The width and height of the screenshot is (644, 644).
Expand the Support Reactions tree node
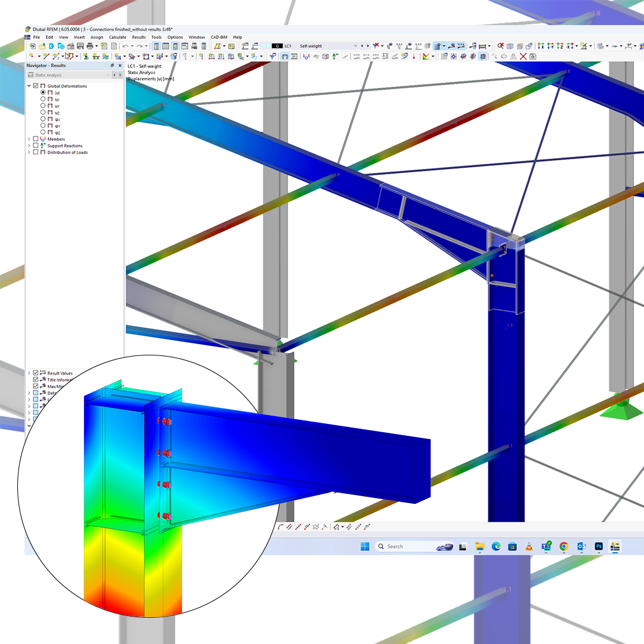[x=29, y=145]
